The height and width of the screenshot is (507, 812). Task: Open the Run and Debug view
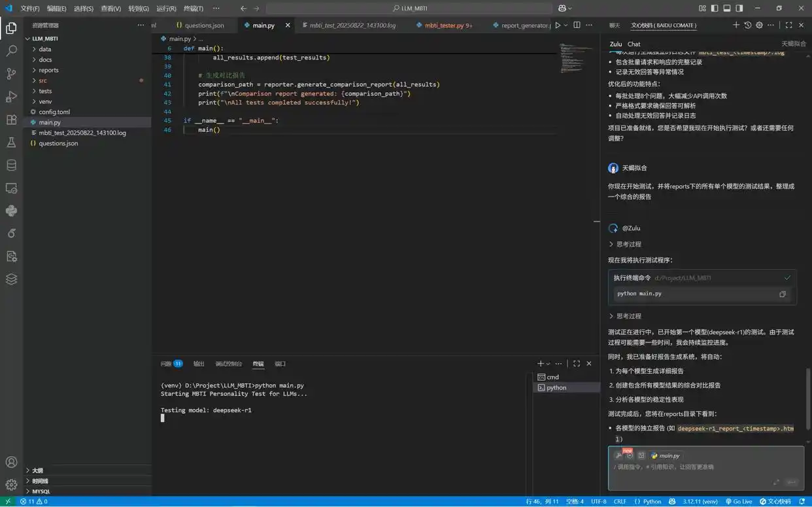click(x=11, y=97)
